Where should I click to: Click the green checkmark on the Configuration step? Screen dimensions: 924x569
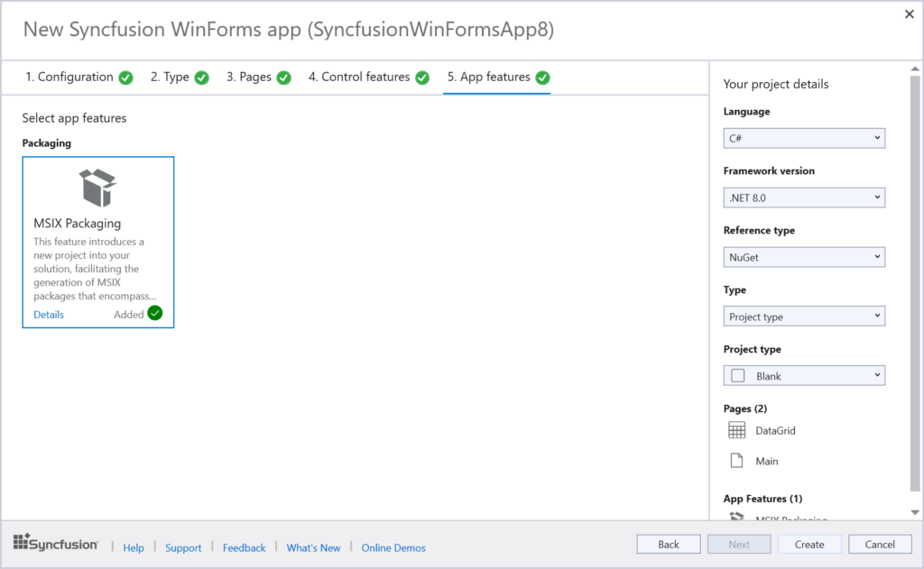tap(125, 77)
